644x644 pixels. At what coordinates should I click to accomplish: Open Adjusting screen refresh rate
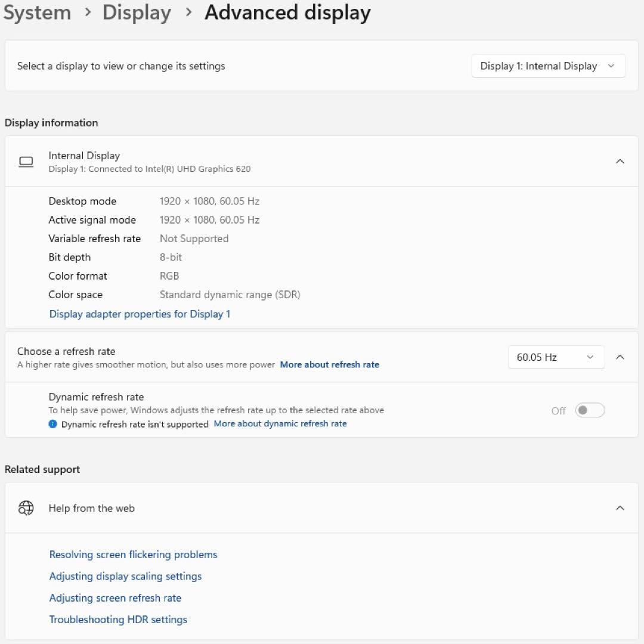[115, 597]
